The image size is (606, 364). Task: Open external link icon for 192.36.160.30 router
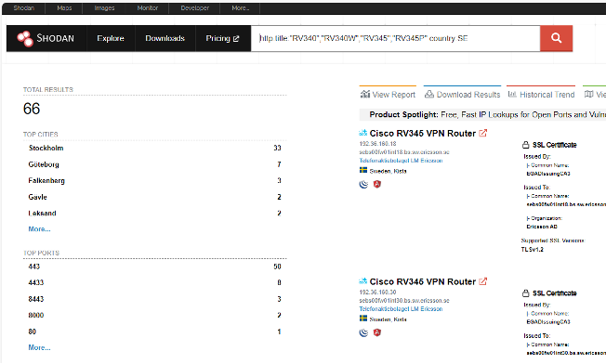coord(482,281)
